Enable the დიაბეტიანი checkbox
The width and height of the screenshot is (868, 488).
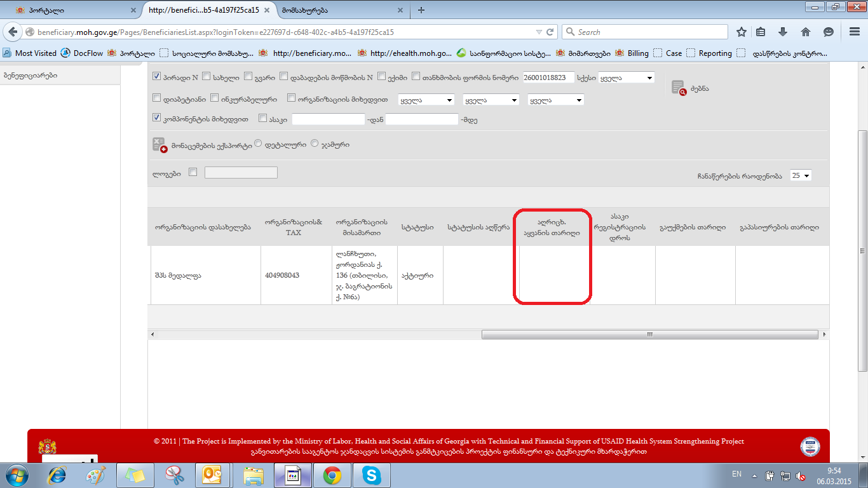[x=157, y=98]
